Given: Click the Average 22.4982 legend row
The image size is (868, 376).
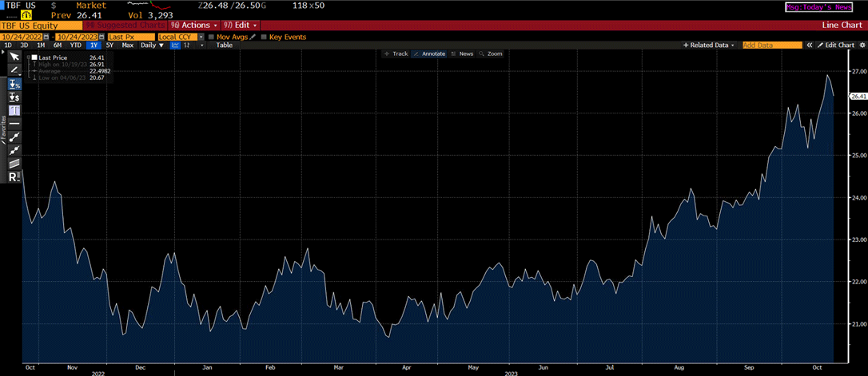Looking at the screenshot, I should tap(70, 71).
